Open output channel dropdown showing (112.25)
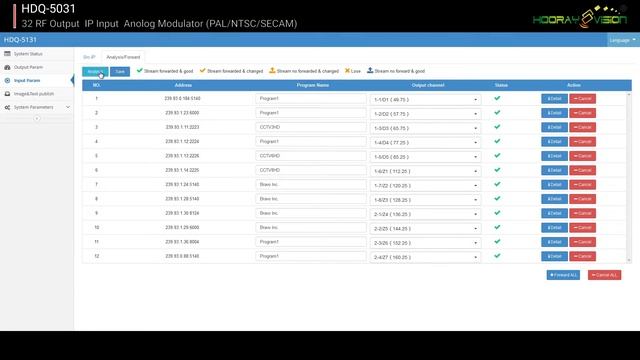This screenshot has height=360, width=640. [x=425, y=171]
